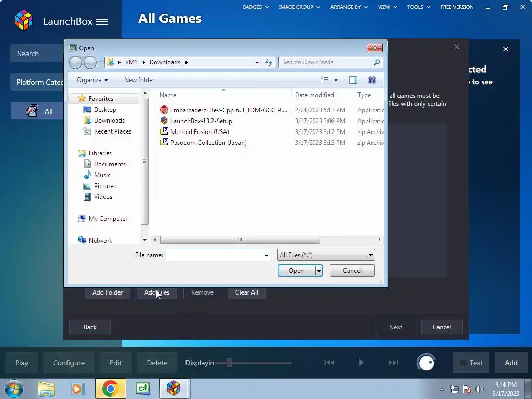The image size is (532, 399).
Task: Show hidden tray icons arrow
Action: pos(442,389)
